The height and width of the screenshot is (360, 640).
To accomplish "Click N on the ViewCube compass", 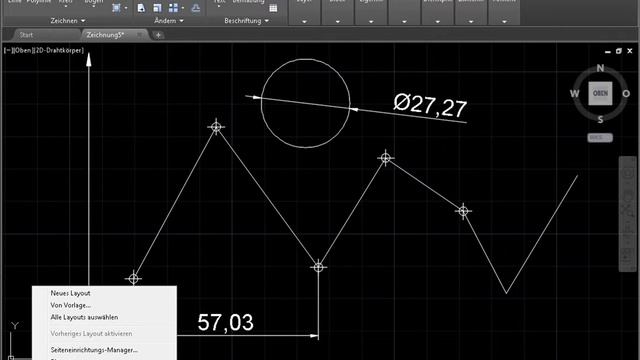I will click(x=600, y=68).
